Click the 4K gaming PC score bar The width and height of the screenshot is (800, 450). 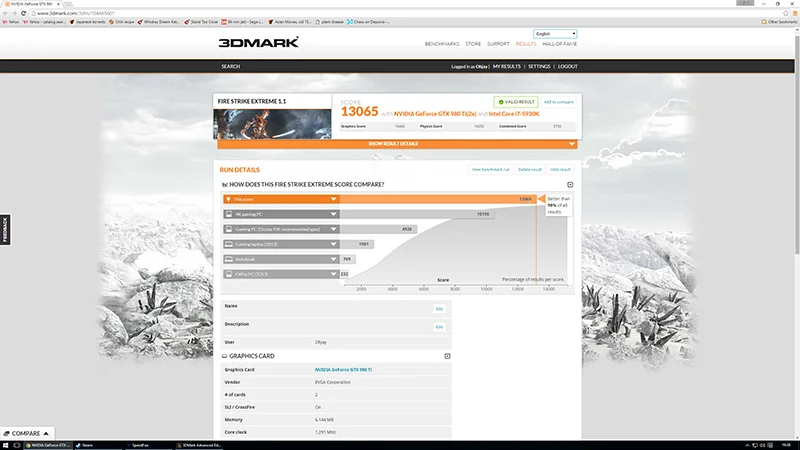(417, 214)
